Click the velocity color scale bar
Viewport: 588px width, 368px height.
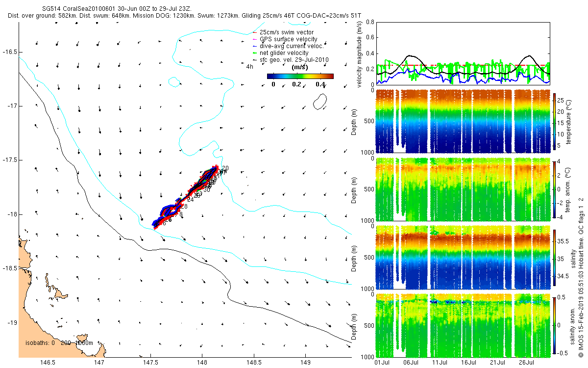click(x=300, y=76)
